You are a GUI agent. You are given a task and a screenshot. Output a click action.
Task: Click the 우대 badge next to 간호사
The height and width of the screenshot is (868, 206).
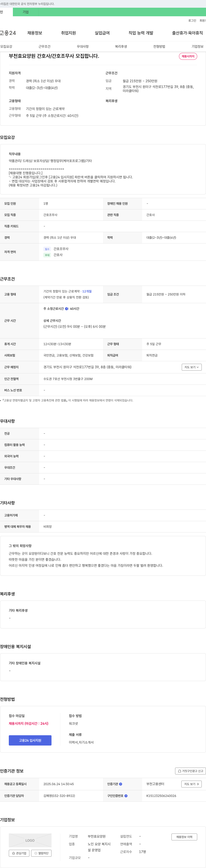point(47,255)
